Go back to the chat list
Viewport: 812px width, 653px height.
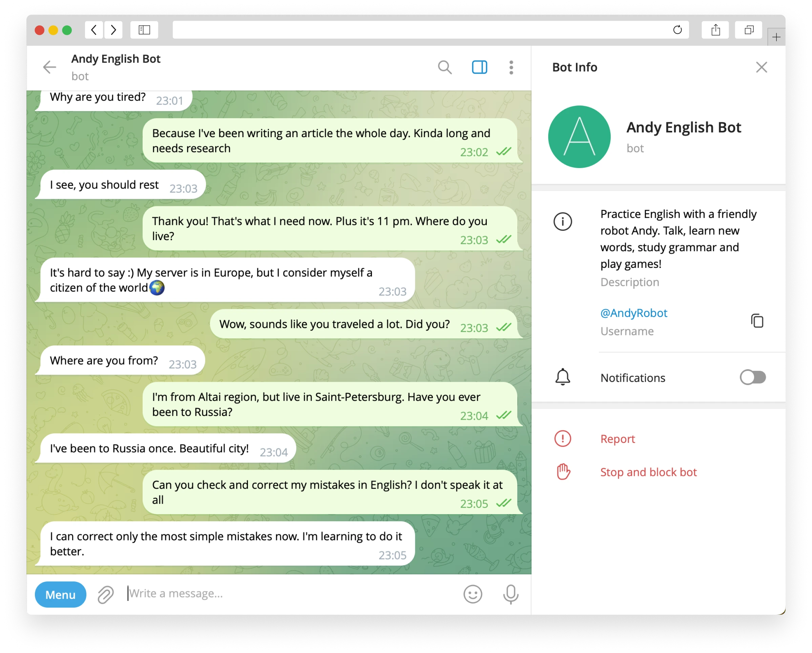pos(49,67)
